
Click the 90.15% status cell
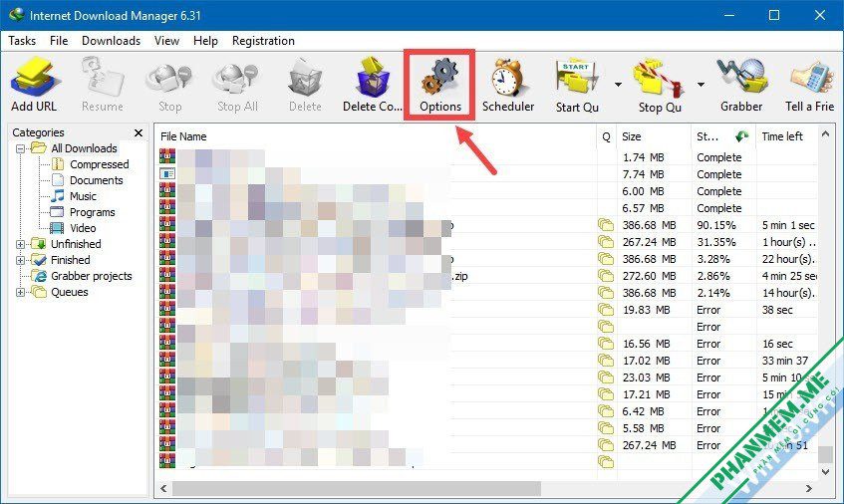[x=715, y=225]
